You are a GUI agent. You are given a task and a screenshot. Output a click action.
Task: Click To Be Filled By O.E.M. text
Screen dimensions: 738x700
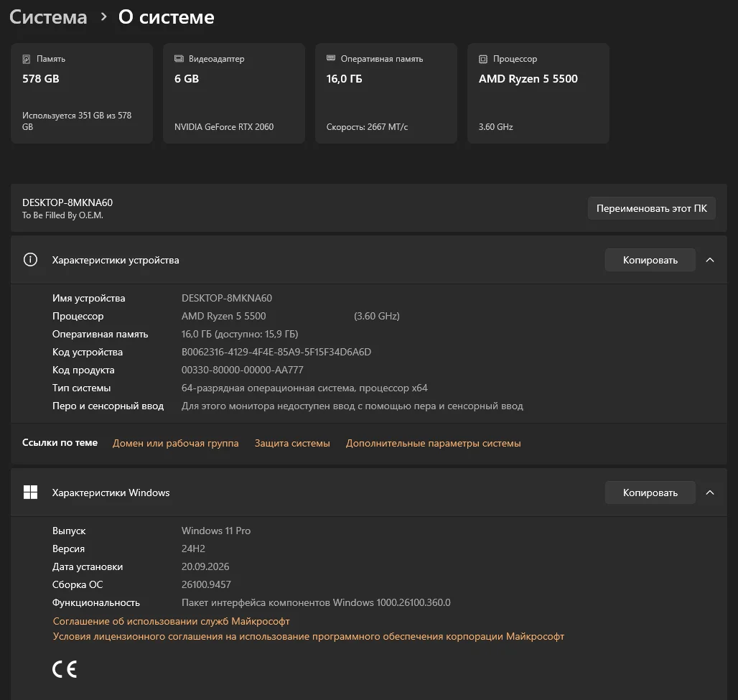(x=62, y=215)
